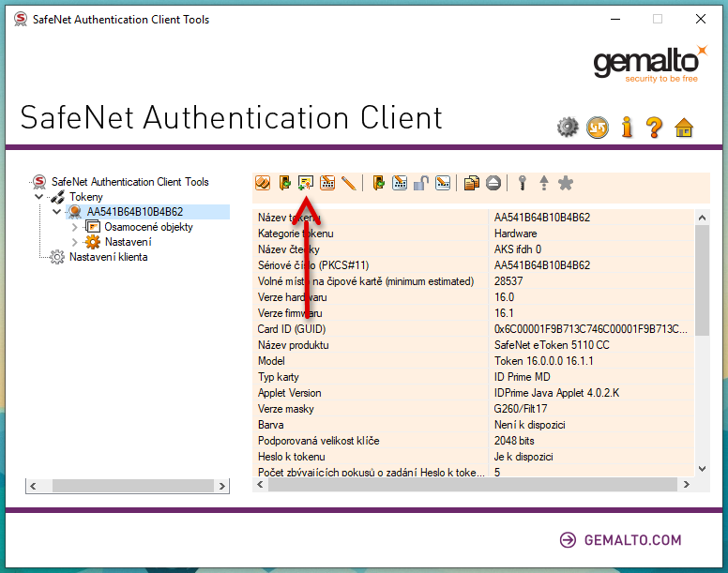Click the details list scroll-up arrow

[702, 218]
